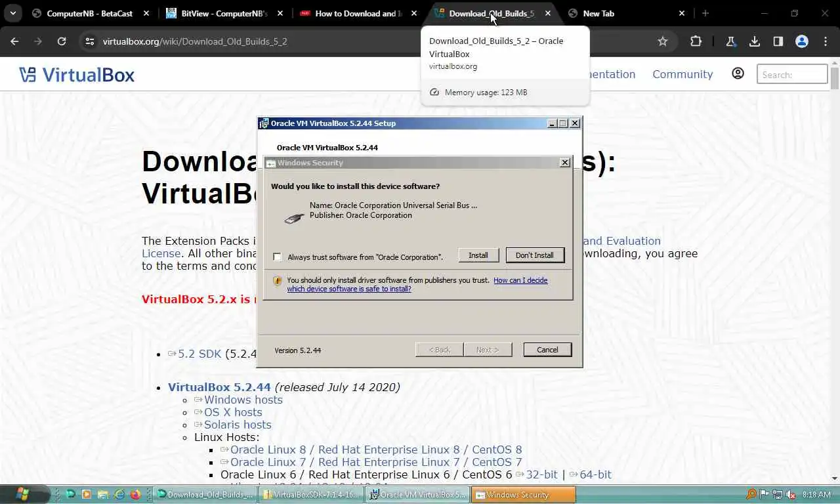Click the first teal quick launch icon
This screenshot has width=840, height=504.
pyautogui.click(x=70, y=494)
